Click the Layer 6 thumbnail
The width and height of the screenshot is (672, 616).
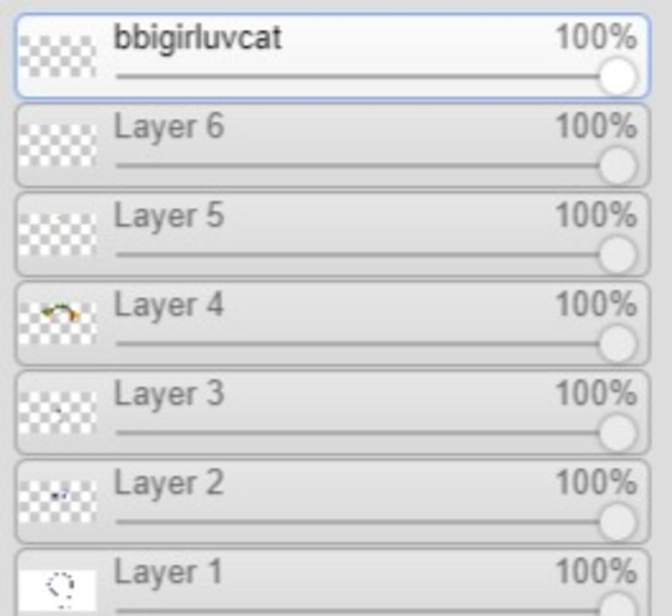58,146
